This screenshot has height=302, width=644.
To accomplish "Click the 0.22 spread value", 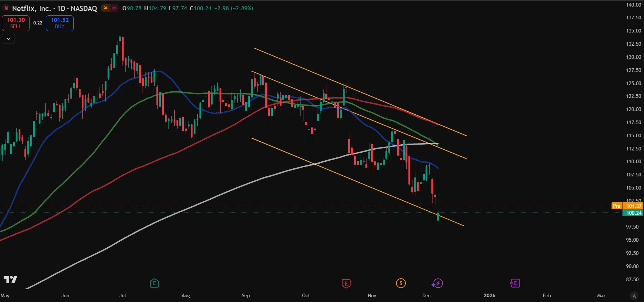I will tap(38, 23).
